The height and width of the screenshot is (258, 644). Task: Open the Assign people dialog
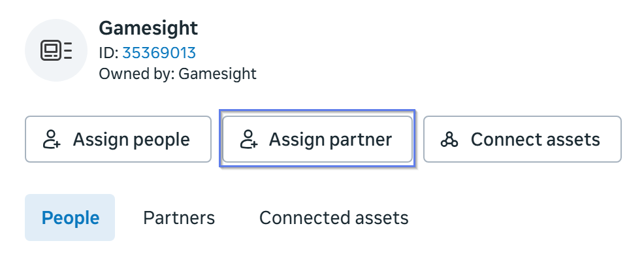point(118,139)
